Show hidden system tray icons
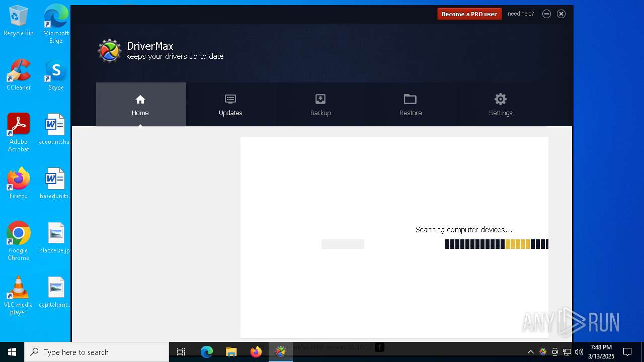 point(530,352)
